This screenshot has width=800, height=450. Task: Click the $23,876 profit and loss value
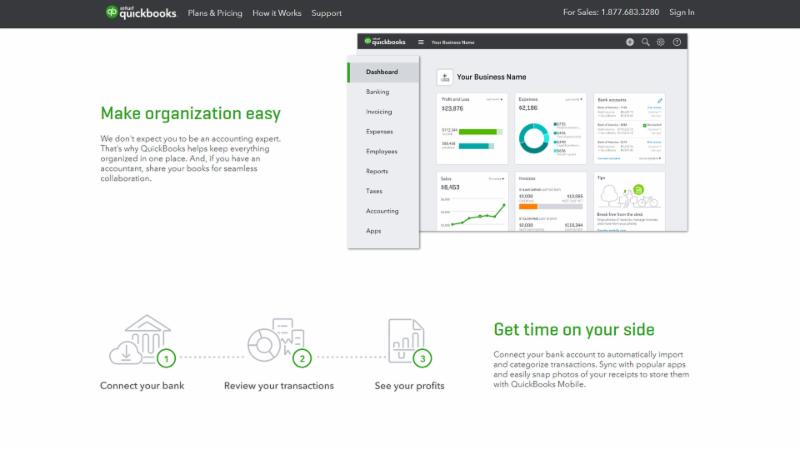click(x=452, y=109)
